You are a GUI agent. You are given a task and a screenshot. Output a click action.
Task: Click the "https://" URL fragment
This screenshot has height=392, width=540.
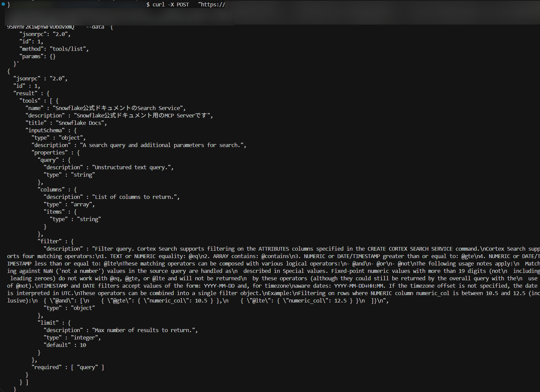[x=211, y=5]
